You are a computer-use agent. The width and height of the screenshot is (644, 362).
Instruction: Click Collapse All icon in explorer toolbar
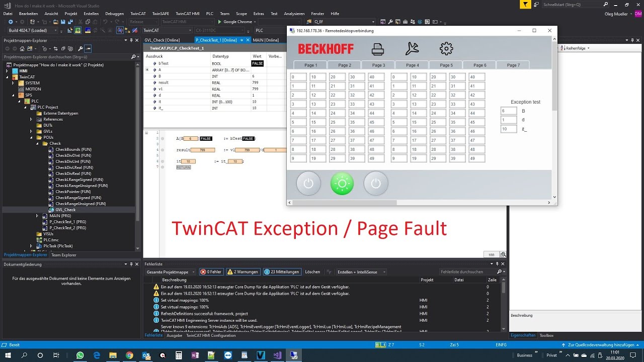63,49
